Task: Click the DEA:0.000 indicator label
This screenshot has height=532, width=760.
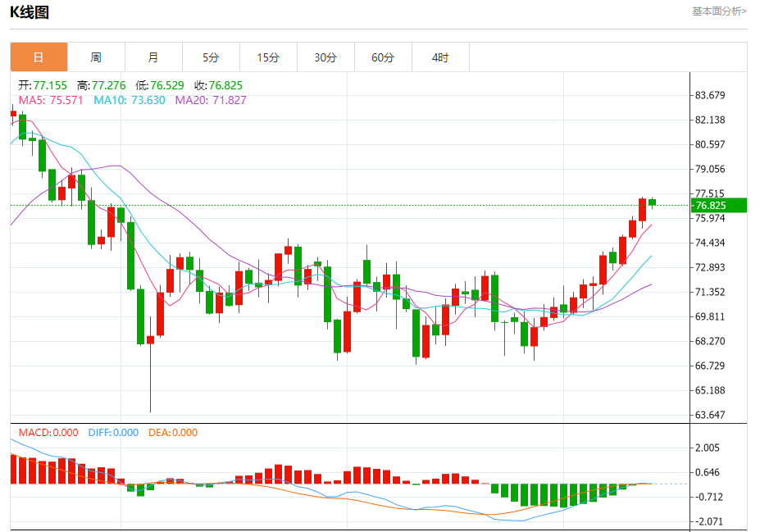Action: tap(173, 432)
